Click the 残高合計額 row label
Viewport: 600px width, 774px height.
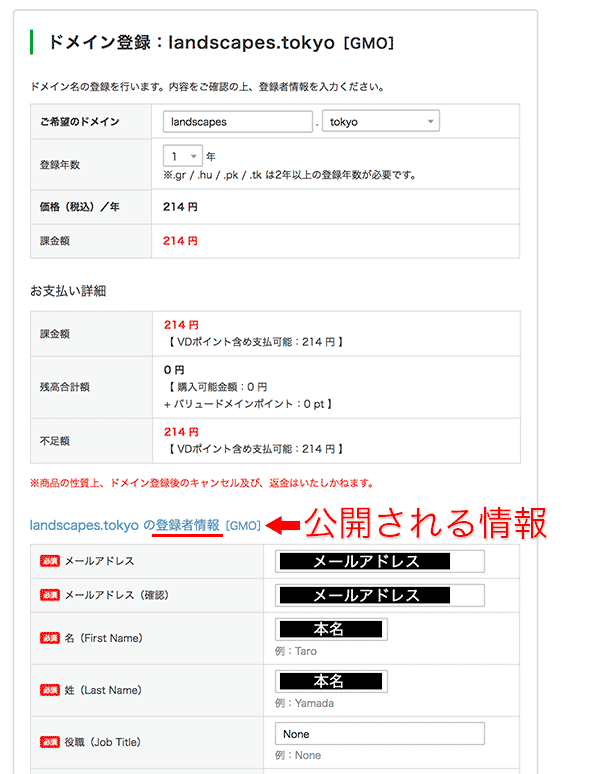pyautogui.click(x=65, y=387)
